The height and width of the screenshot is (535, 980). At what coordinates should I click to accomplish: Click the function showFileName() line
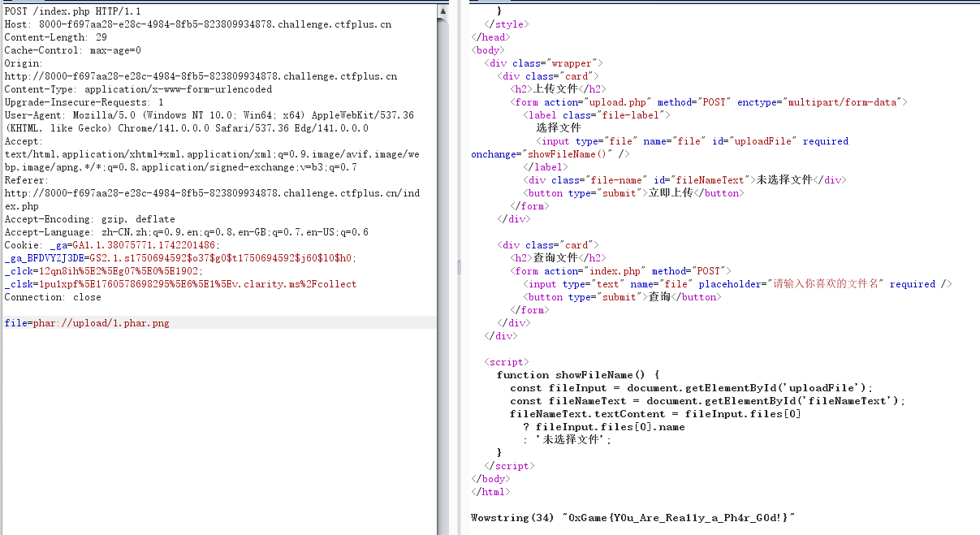(577, 375)
